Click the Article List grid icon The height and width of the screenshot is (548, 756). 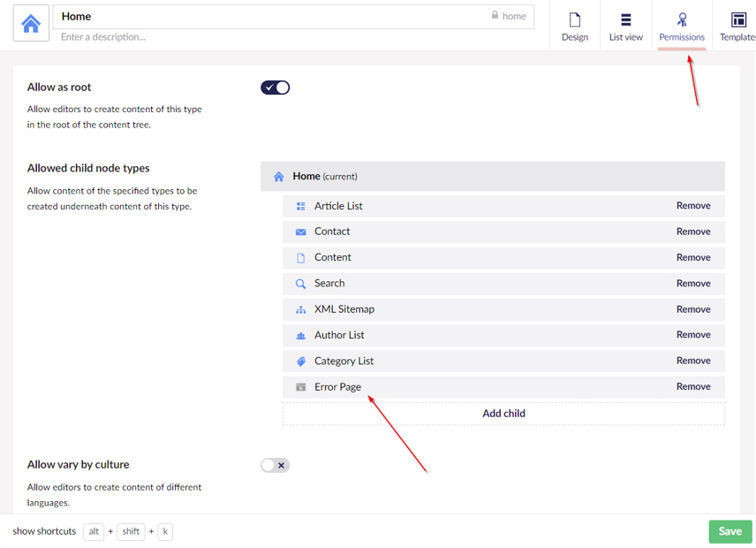[300, 206]
